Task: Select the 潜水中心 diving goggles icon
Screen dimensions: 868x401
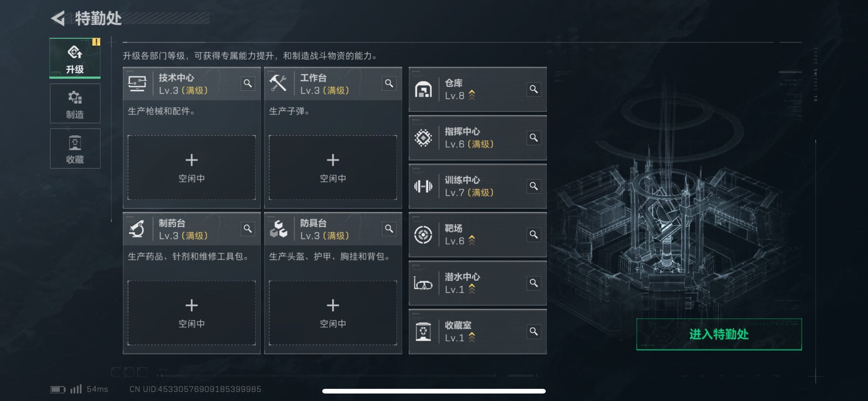Action: [x=423, y=284]
